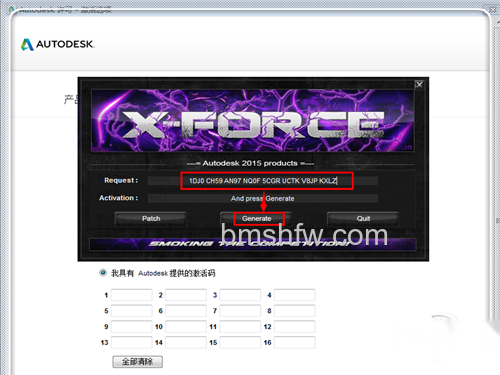Click activation code box 12

pyautogui.click(x=295, y=327)
